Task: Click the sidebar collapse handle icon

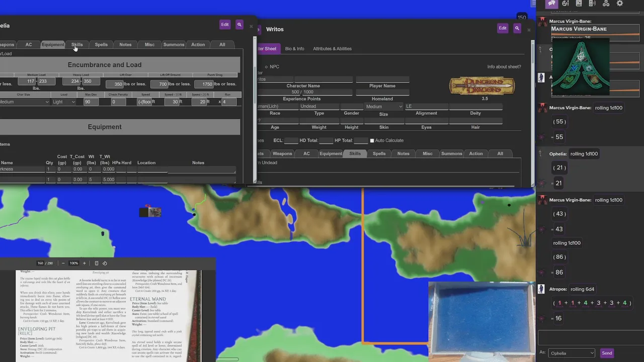Action: pyautogui.click(x=533, y=3)
